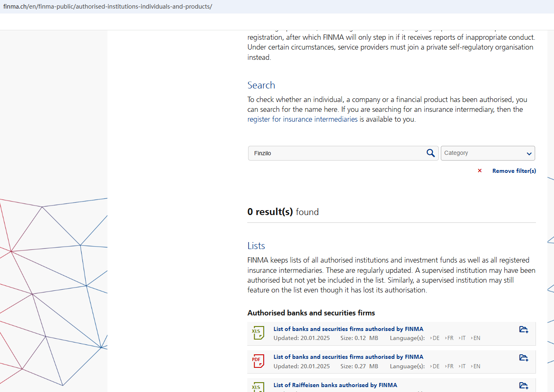Open XLS list of banks and securities firms

[348, 329]
